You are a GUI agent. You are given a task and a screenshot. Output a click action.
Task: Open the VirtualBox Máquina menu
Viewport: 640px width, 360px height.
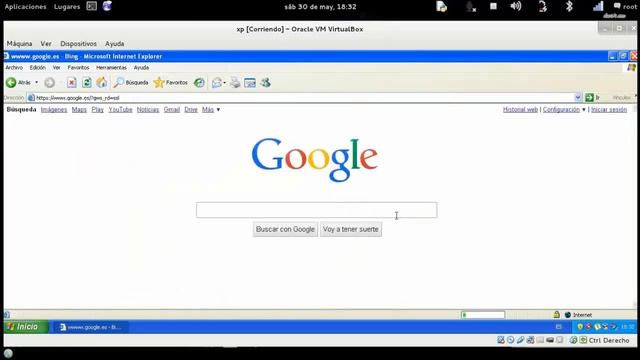coord(19,44)
